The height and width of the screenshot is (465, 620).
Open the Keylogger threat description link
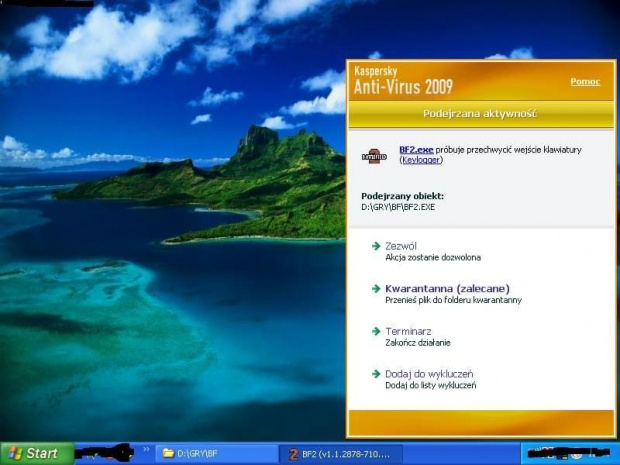(x=421, y=160)
